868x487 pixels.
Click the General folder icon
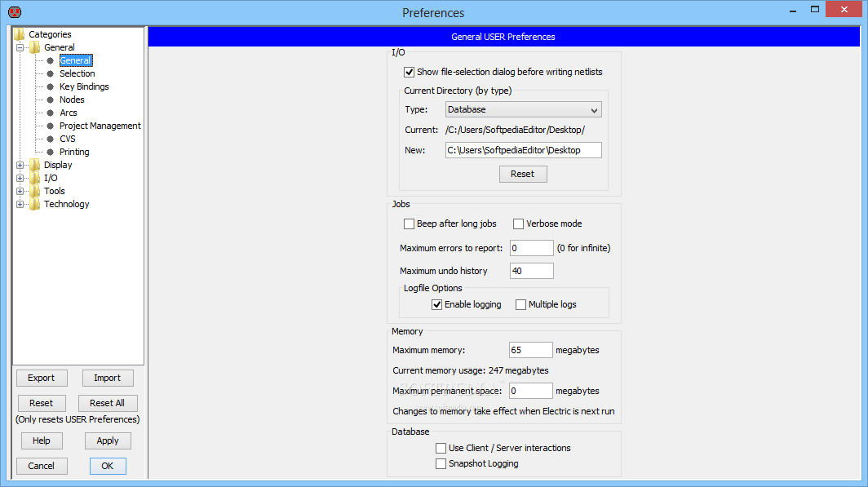35,47
